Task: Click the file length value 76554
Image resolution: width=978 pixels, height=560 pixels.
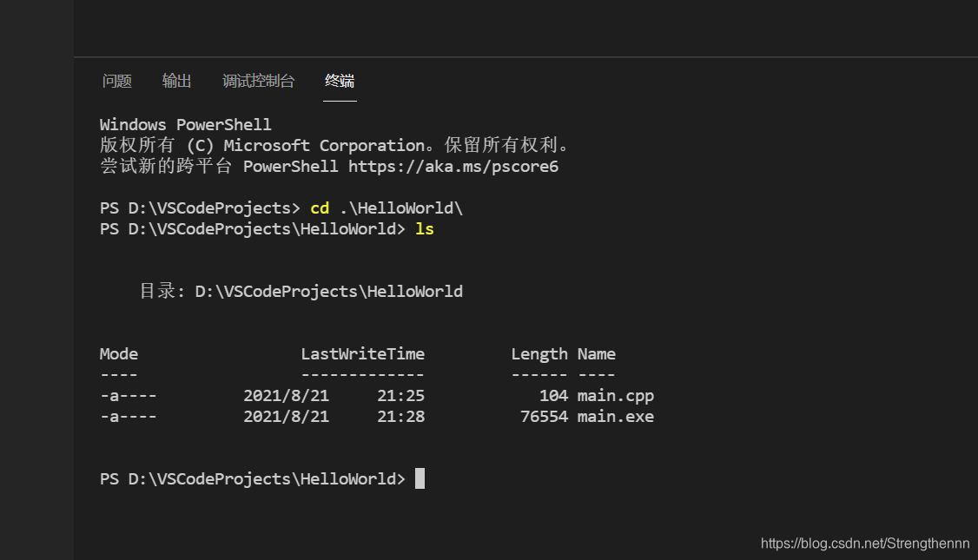Action: [544, 417]
